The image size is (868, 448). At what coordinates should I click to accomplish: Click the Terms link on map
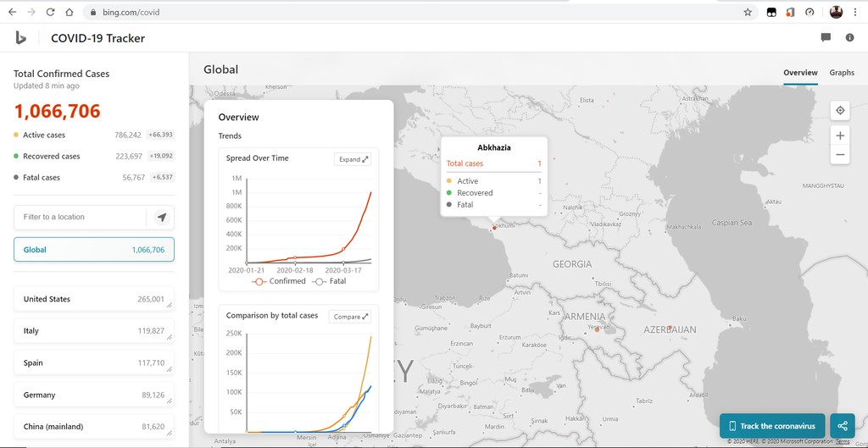point(843,441)
